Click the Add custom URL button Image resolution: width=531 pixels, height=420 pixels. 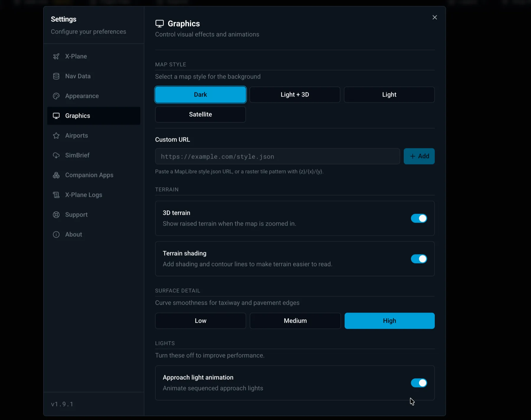[x=419, y=156]
